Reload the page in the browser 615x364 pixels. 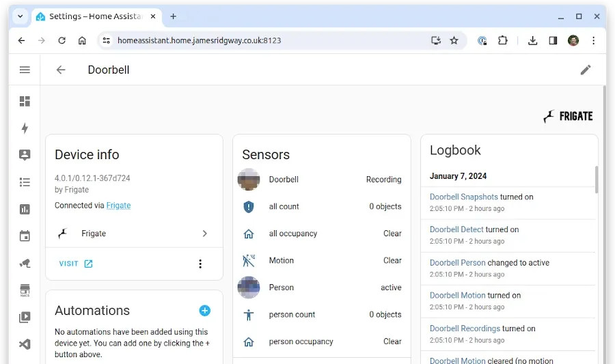click(x=61, y=40)
